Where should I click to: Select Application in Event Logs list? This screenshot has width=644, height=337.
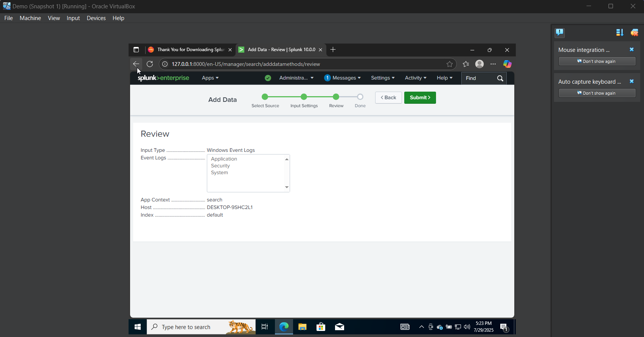(224, 159)
